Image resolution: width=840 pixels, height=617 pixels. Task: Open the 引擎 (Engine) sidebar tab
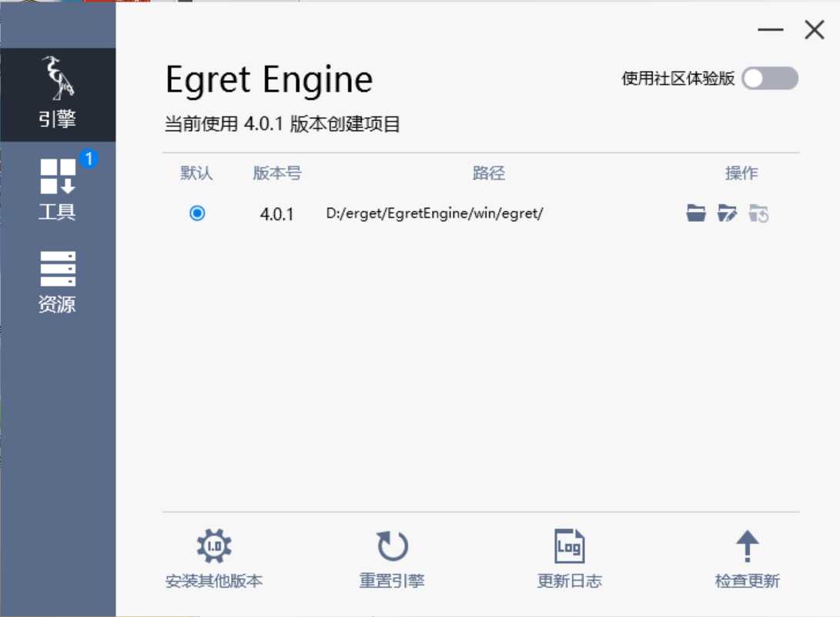click(57, 95)
